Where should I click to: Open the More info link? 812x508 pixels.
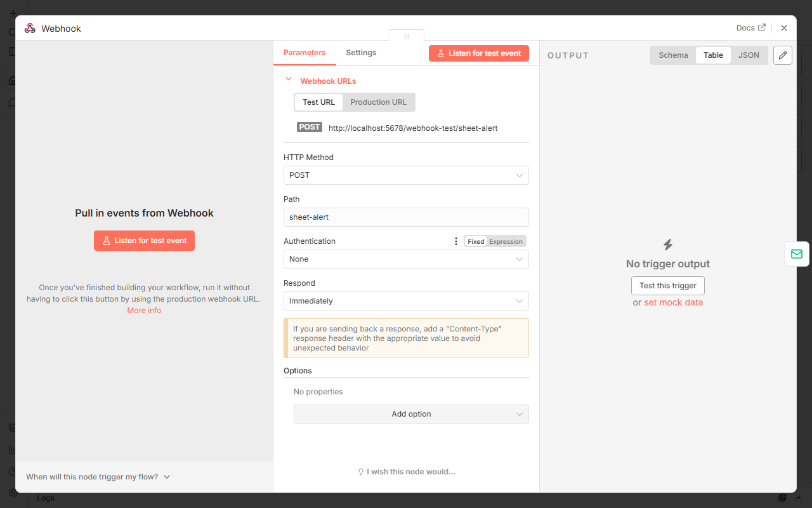(x=144, y=311)
